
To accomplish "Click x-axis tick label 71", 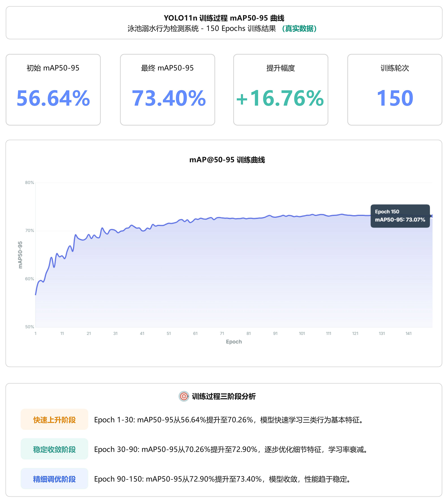I will pos(222,333).
